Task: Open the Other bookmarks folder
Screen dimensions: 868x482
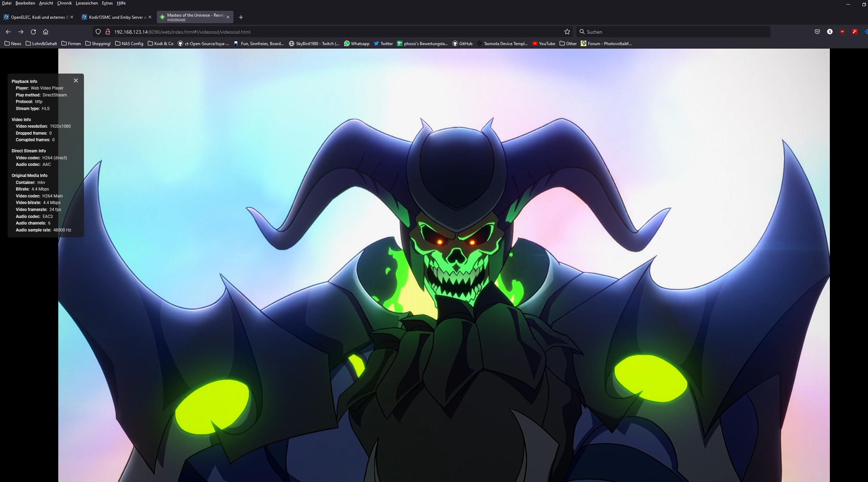Action: [568, 44]
